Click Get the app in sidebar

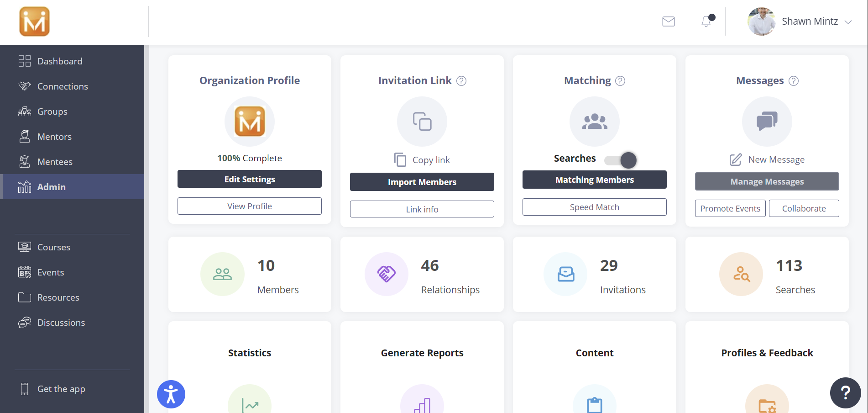(x=72, y=389)
